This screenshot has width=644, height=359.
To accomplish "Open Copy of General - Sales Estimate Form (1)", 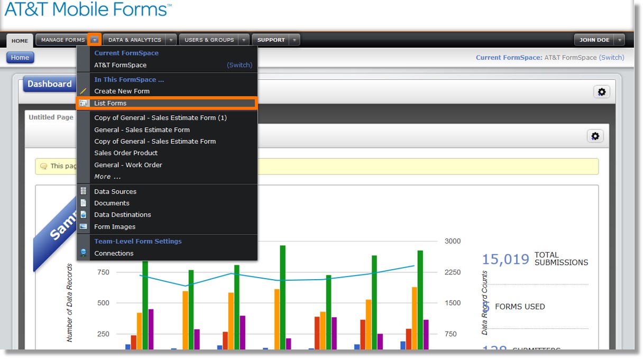I will (161, 118).
